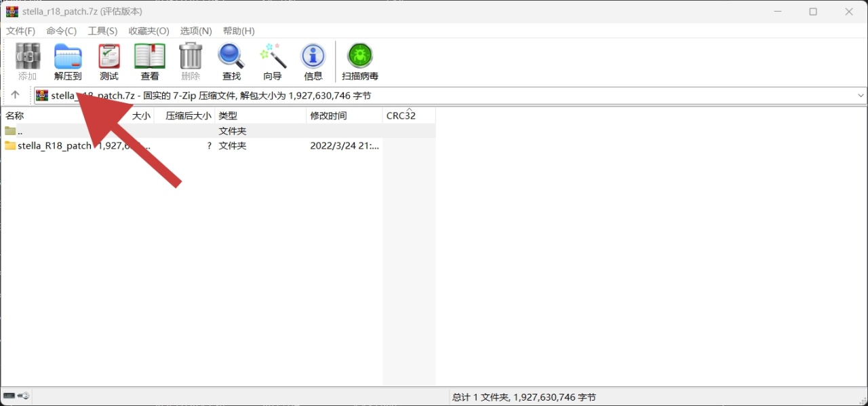
Task: Open the Find (查找) magnifier icon
Action: click(231, 62)
